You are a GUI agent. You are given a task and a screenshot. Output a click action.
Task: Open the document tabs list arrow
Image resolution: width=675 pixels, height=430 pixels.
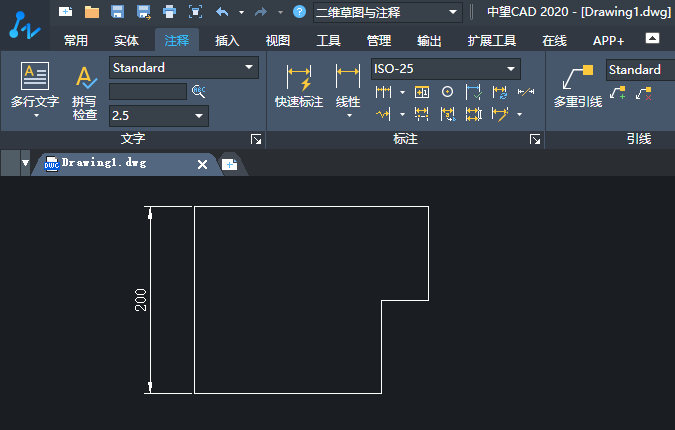tap(25, 163)
